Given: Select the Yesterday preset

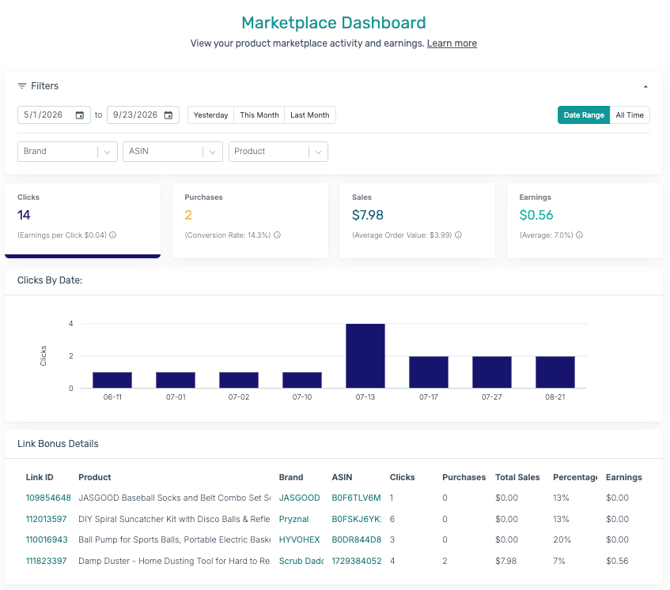Looking at the screenshot, I should point(211,115).
